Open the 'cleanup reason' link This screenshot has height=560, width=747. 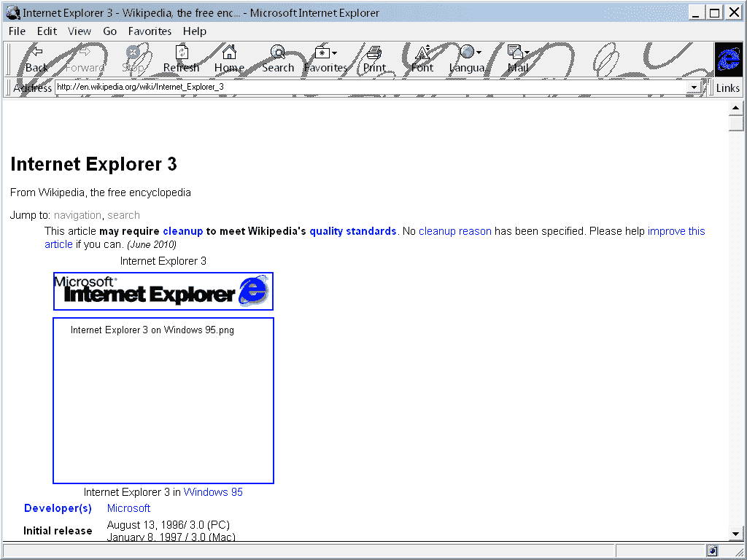coord(455,231)
